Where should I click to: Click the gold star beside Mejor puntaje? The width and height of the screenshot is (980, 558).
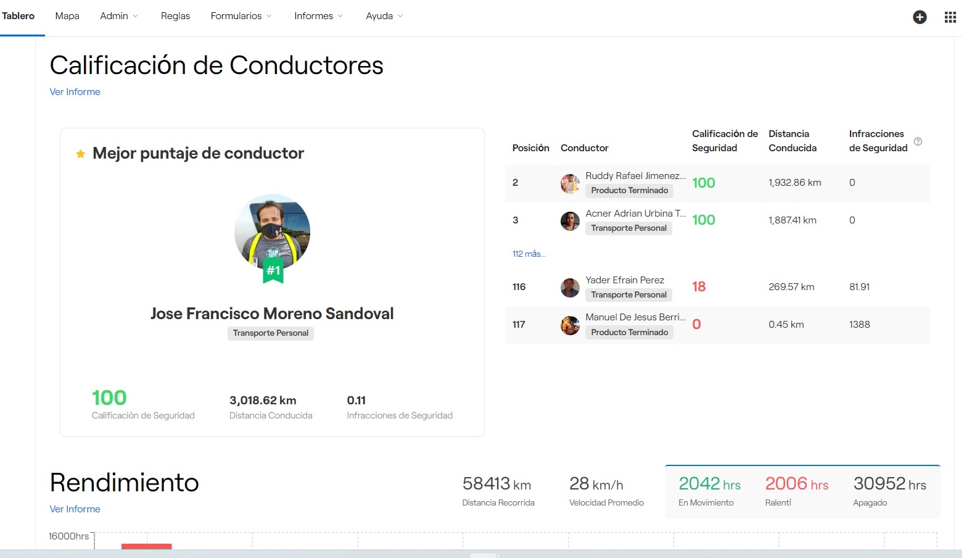(x=80, y=154)
